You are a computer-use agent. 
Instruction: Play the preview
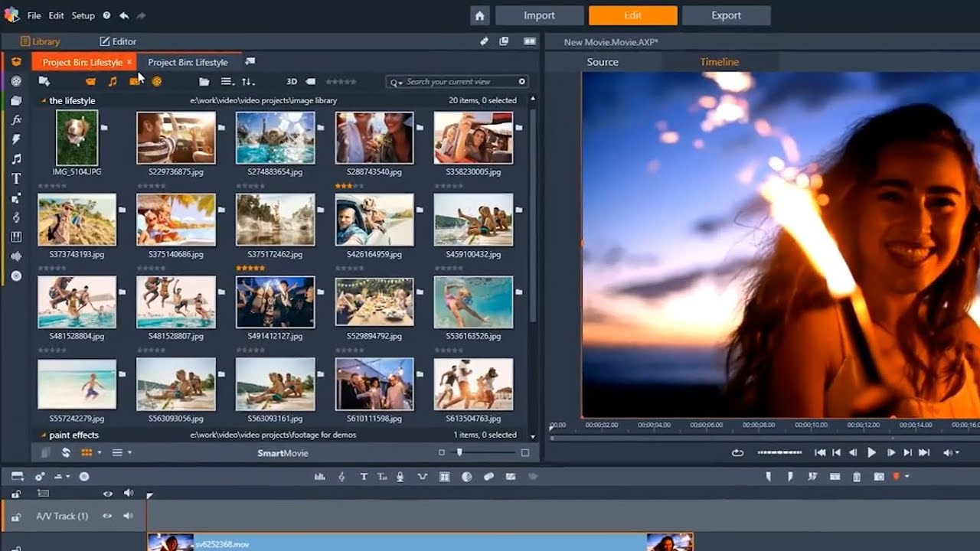pos(871,453)
